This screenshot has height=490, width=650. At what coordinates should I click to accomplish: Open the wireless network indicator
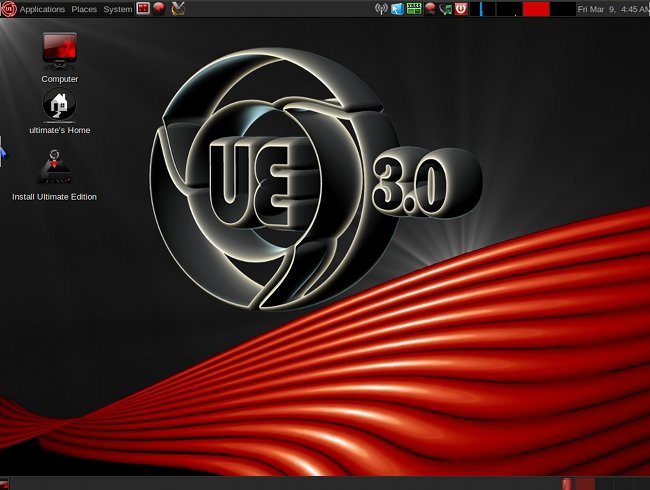click(x=381, y=9)
